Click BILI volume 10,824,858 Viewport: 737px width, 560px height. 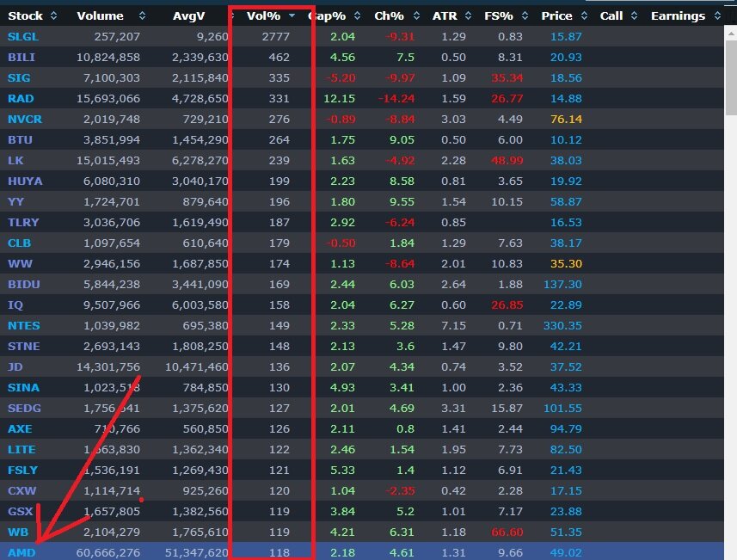108,58
